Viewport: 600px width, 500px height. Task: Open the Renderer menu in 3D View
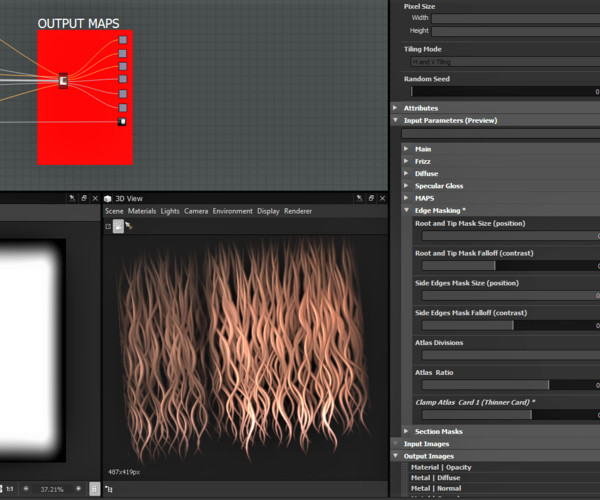point(298,211)
